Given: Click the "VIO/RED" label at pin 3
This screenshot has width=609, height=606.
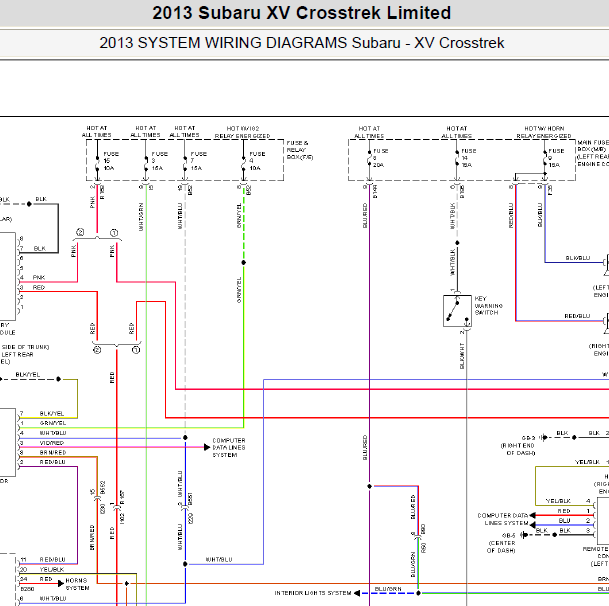Looking at the screenshot, I should click(52, 443).
